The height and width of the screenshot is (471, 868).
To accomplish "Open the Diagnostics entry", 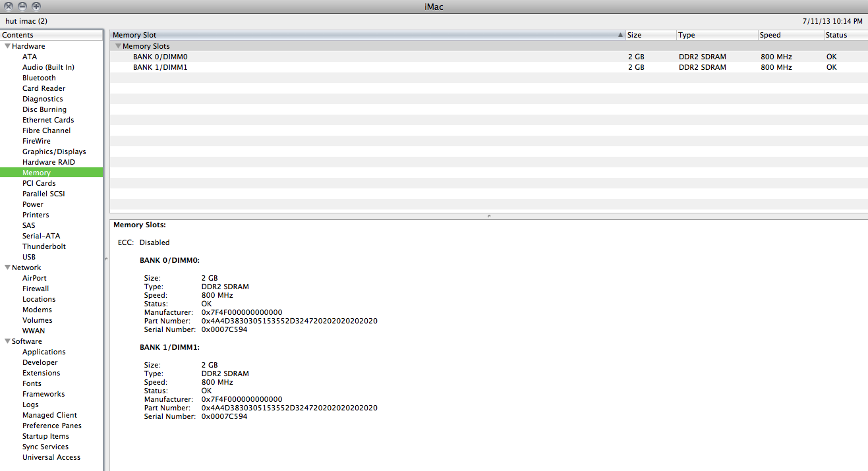I will tap(42, 99).
